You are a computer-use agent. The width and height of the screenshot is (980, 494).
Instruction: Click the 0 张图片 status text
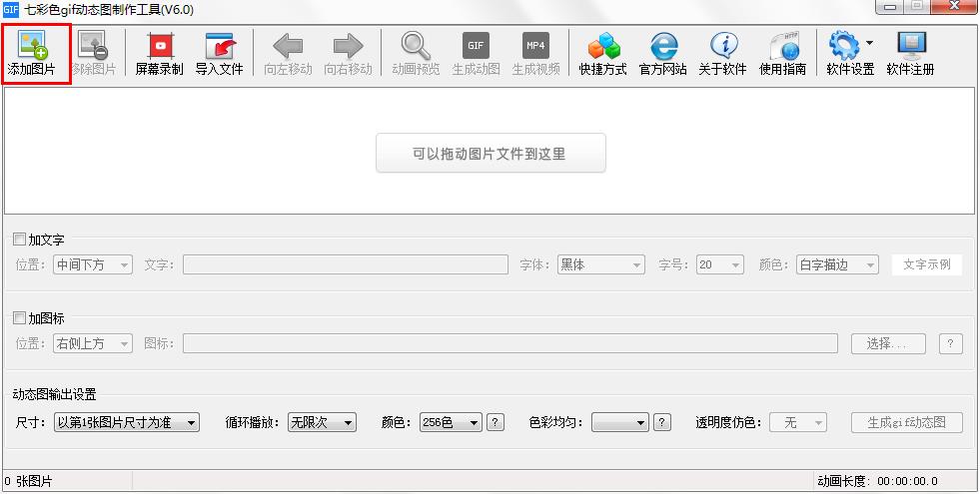[x=28, y=481]
